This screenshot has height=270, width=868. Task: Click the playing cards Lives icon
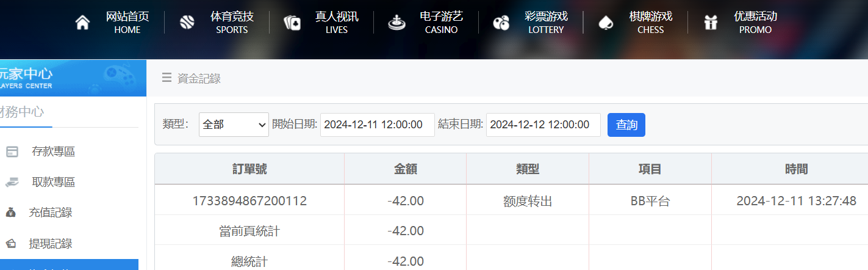tap(292, 23)
